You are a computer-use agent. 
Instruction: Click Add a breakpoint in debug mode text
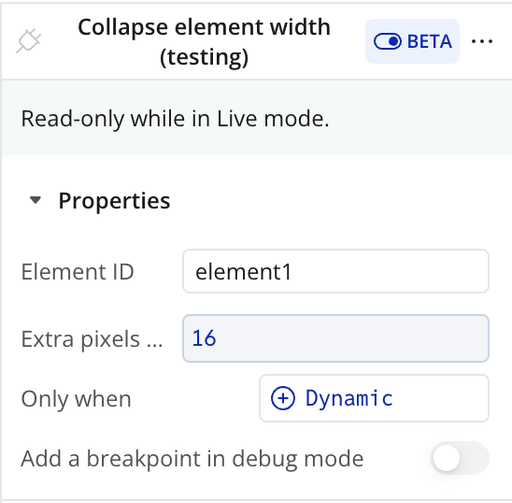[x=192, y=459]
